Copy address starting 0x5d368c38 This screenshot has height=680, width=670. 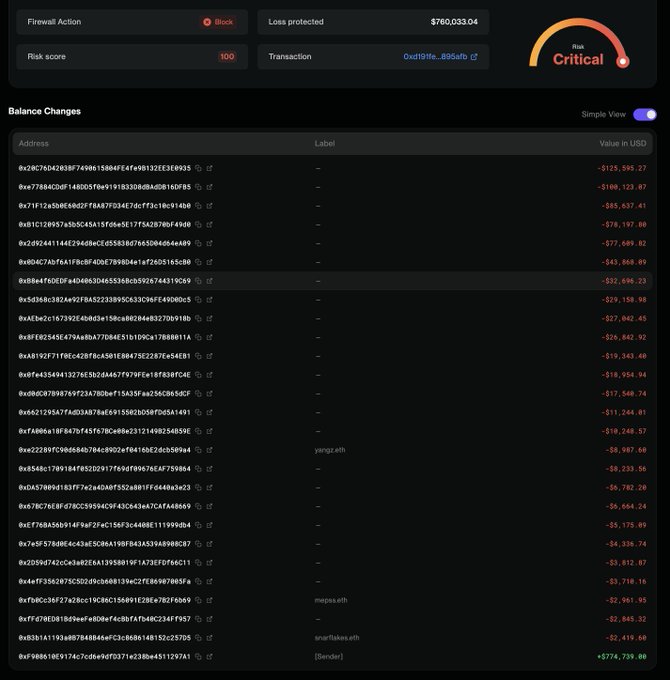(198, 300)
